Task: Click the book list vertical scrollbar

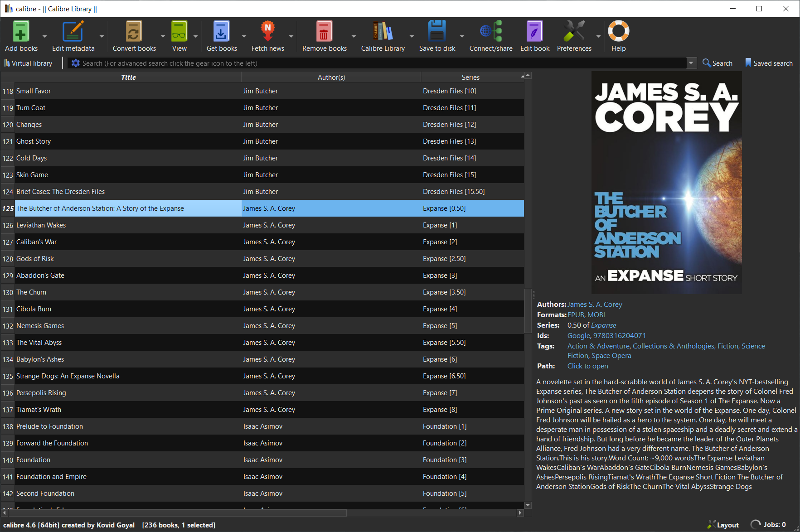Action: 528,311
